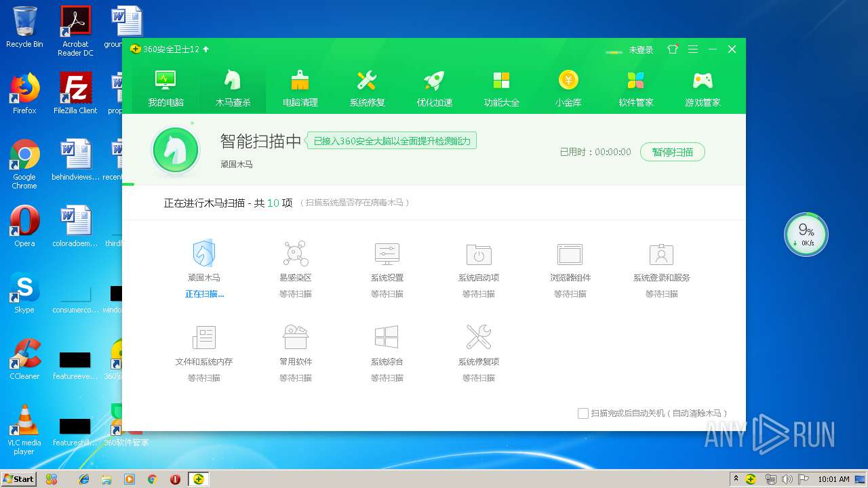Image resolution: width=868 pixels, height=488 pixels.
Task: Click the 暂停扫描 button
Action: click(x=672, y=152)
